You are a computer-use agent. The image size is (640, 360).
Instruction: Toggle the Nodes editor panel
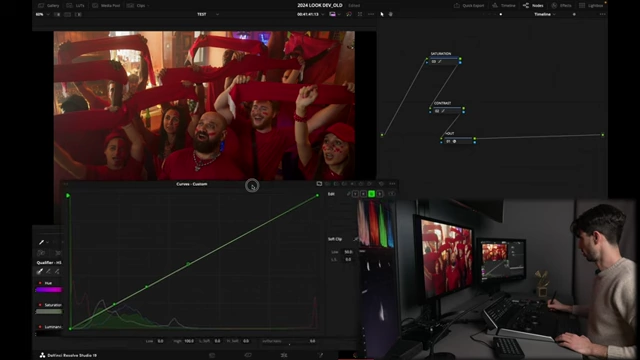coord(533,5)
